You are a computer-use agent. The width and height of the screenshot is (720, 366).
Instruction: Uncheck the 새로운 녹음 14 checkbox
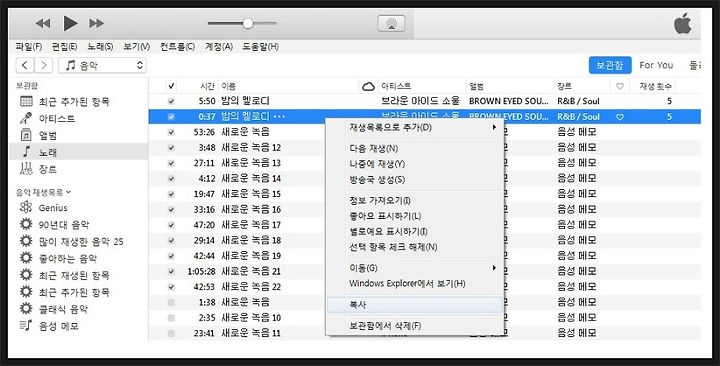(171, 179)
